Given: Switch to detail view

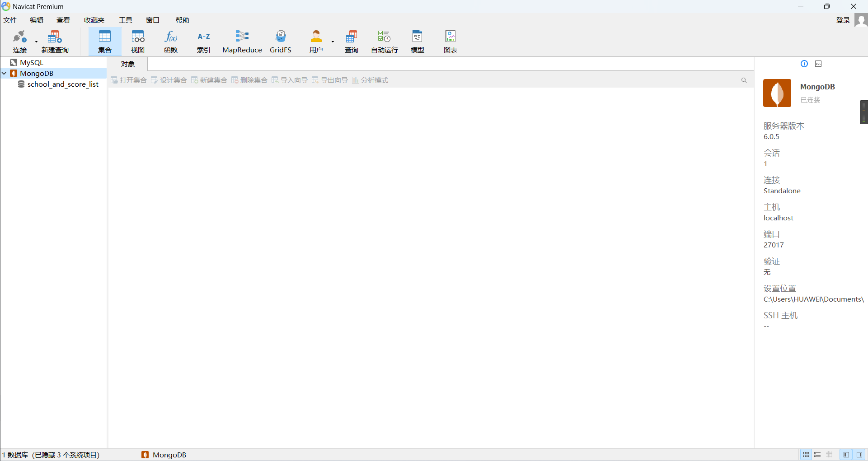Looking at the screenshot, I should pyautogui.click(x=829, y=455).
